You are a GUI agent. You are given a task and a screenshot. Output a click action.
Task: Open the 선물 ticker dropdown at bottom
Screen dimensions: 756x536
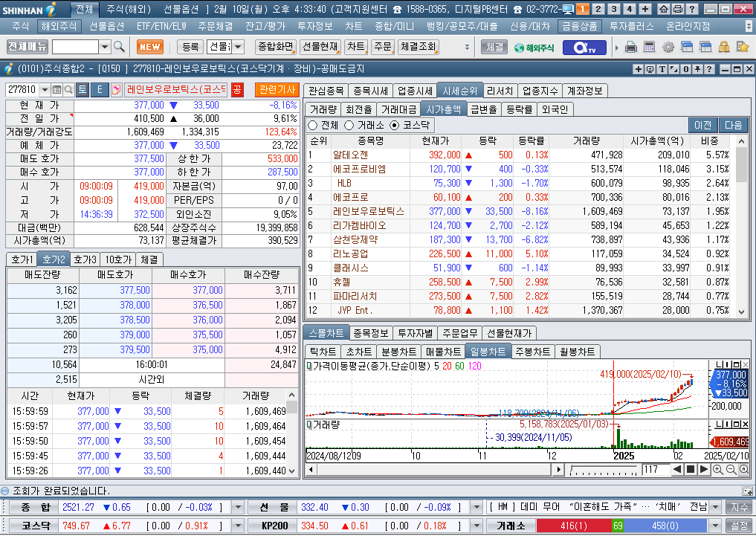click(476, 508)
